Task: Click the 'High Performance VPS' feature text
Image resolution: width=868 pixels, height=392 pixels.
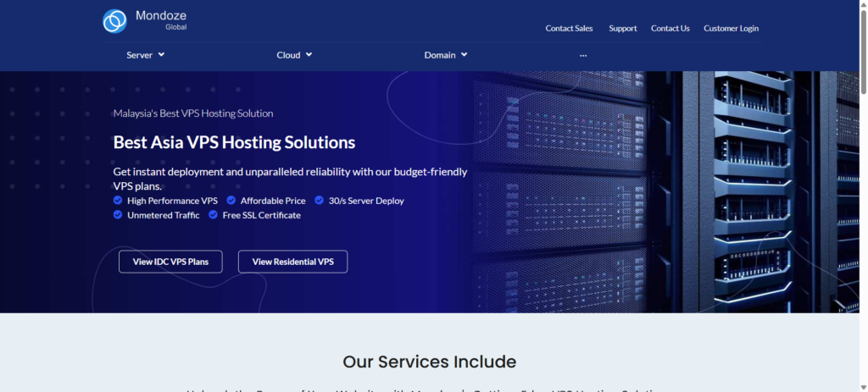Action: pyautogui.click(x=172, y=201)
